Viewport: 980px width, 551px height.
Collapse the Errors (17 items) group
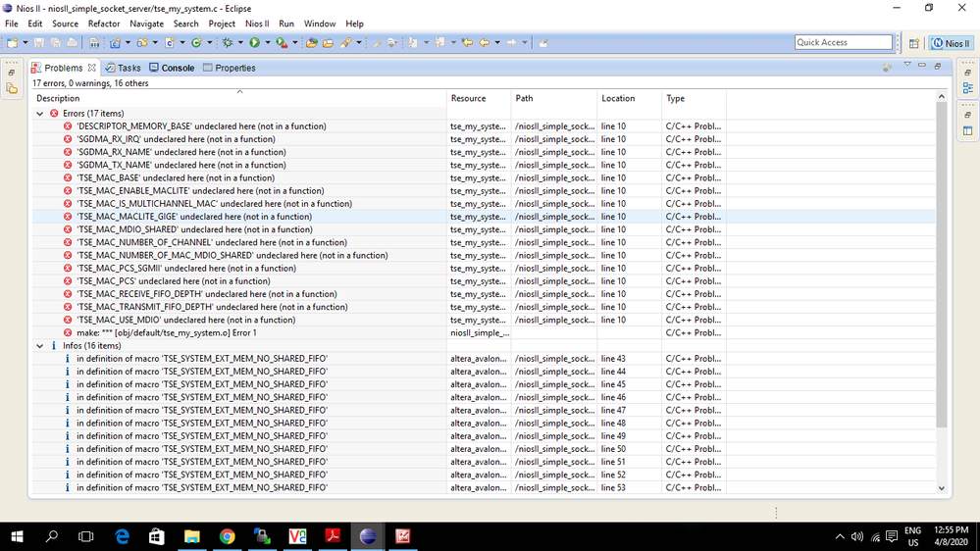coord(40,114)
